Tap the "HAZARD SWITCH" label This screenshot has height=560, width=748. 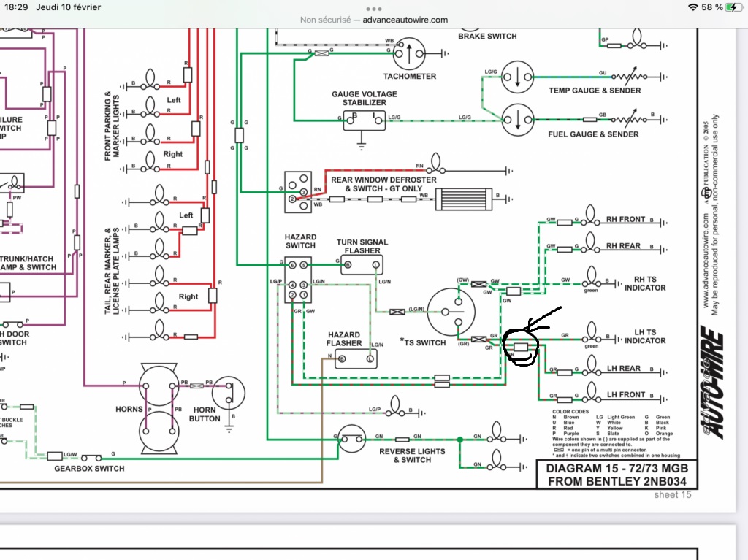(300, 242)
